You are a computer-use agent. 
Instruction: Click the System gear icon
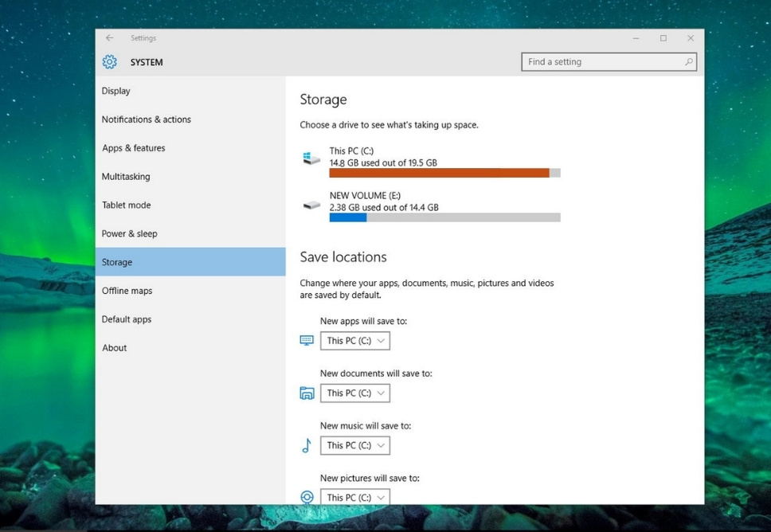click(x=110, y=62)
